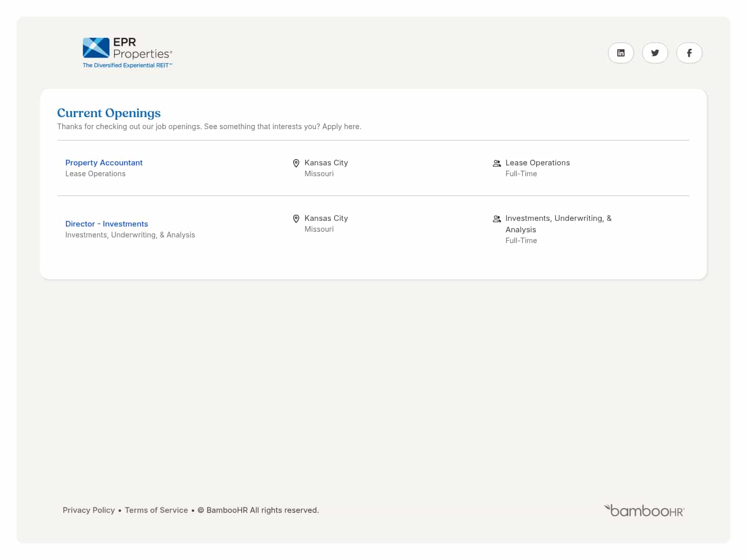Click location pin icon in Property Accountant row
This screenshot has height=560, width=747.
point(296,163)
